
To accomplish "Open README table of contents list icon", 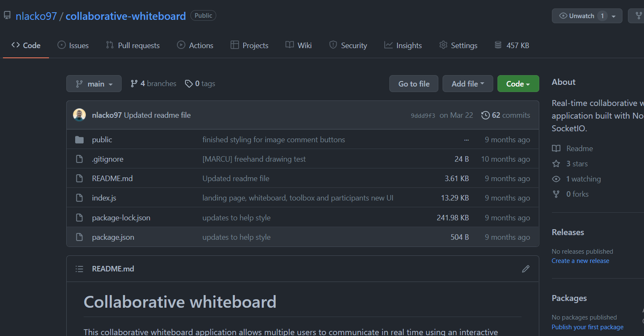I will (x=79, y=269).
